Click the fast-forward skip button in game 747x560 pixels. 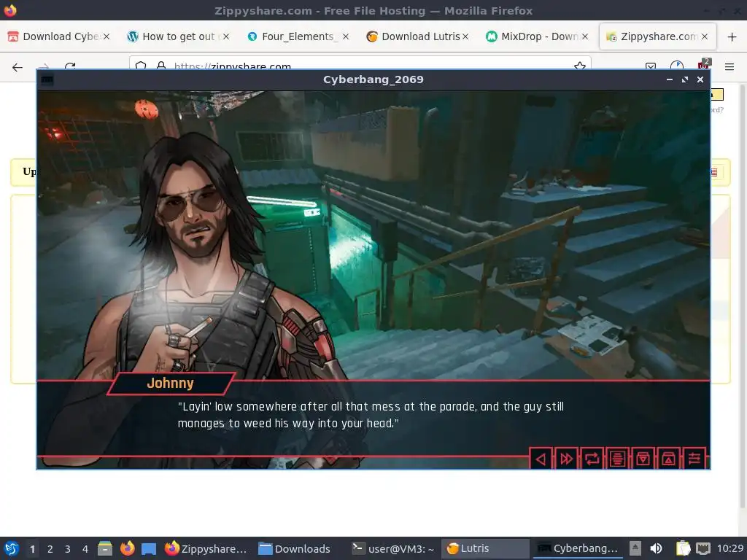[x=566, y=459]
